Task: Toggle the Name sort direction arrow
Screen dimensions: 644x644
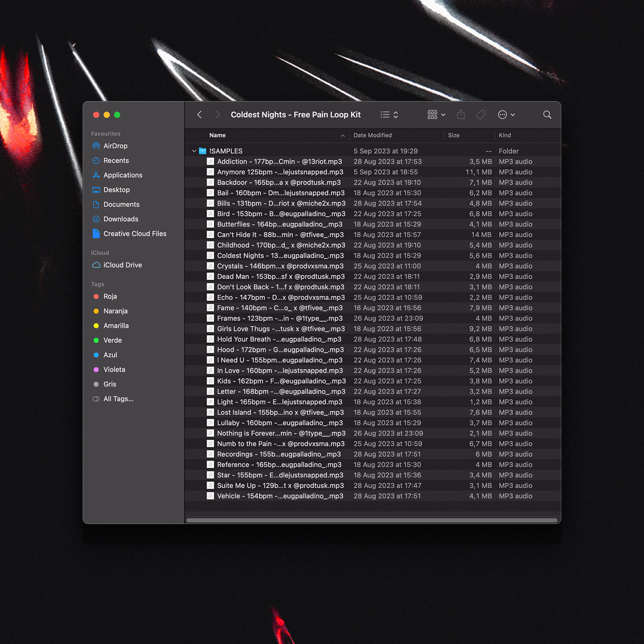Action: click(x=343, y=136)
